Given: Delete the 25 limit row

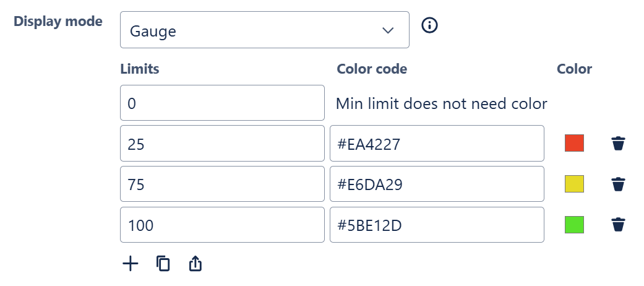Looking at the screenshot, I should pyautogui.click(x=617, y=144).
